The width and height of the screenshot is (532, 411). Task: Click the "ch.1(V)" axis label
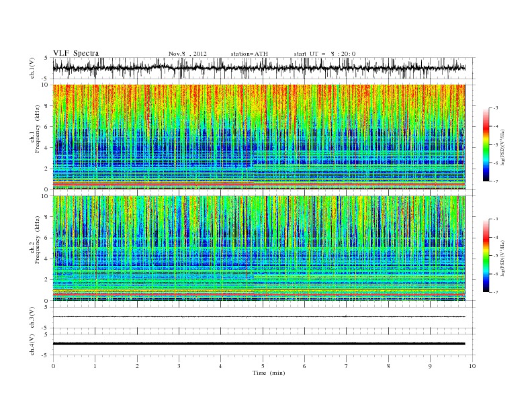32,68
